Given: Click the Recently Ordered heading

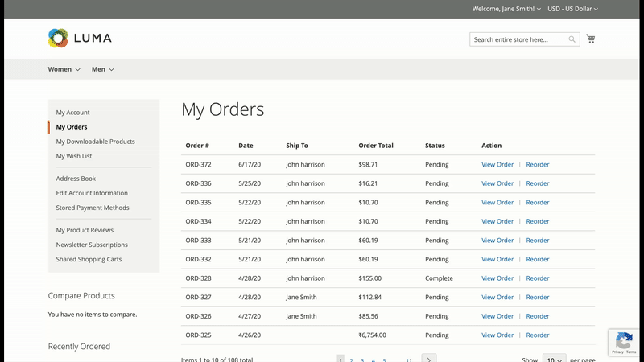Looking at the screenshot, I should [79, 346].
